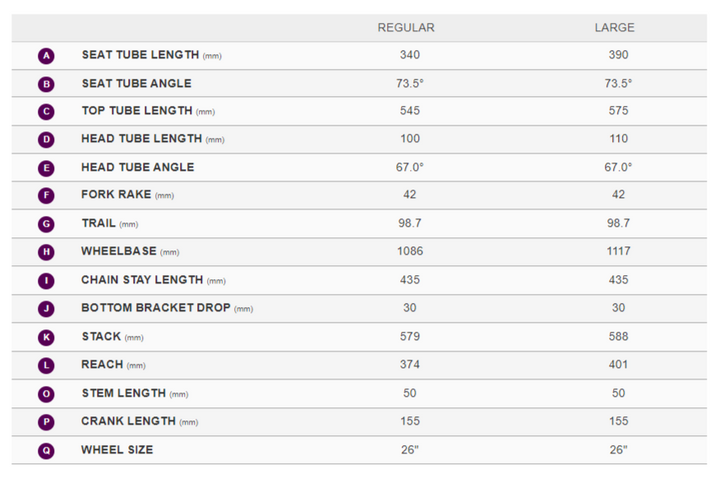Click the H circle marker
Screen dimensions: 720x478
pyautogui.click(x=46, y=252)
